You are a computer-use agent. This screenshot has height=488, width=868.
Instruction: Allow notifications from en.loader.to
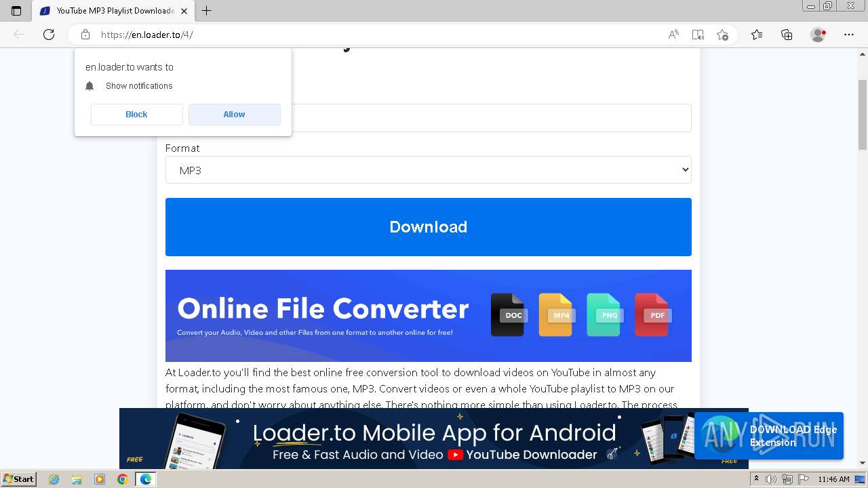coord(234,115)
